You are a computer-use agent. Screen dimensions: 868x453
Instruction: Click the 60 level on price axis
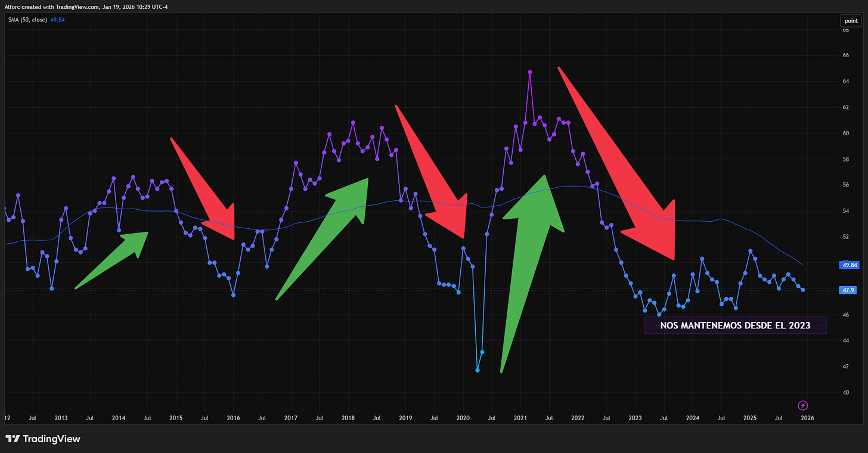[x=845, y=134]
